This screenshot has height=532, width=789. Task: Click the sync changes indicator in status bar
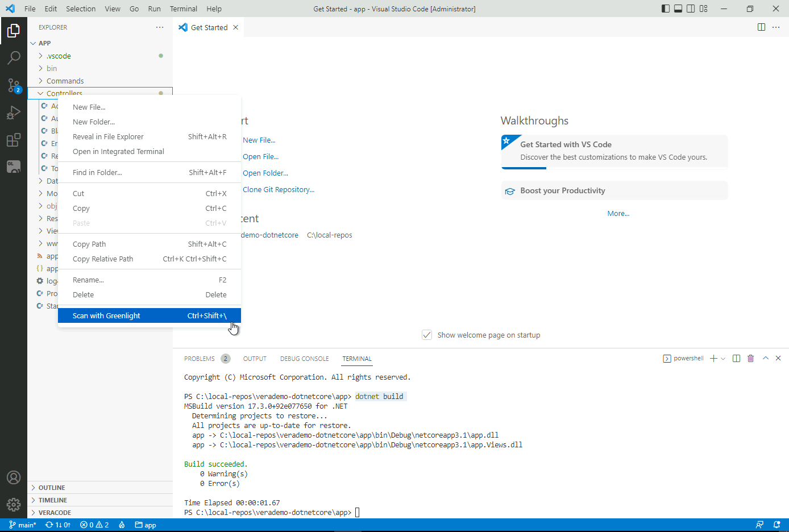tap(59, 525)
